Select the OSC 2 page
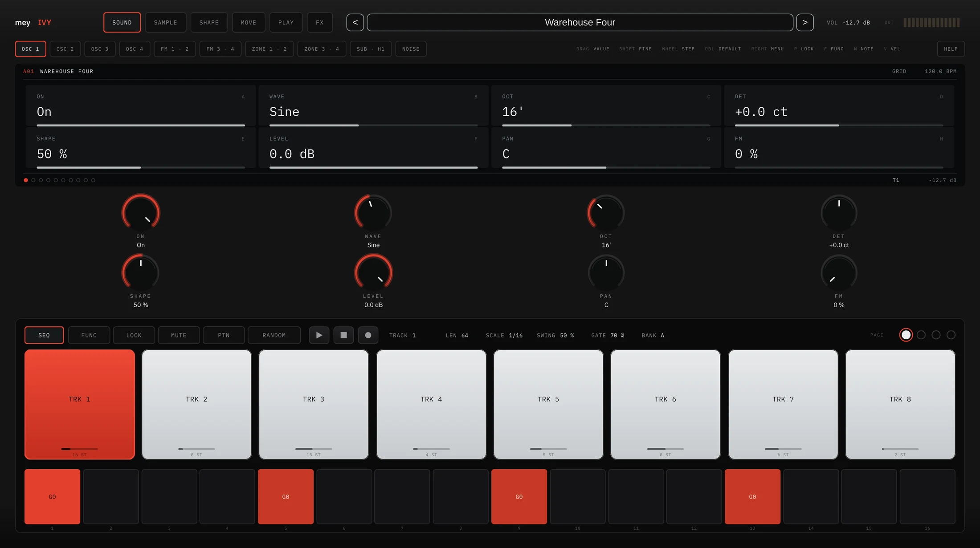Screen dimensions: 980x548 (x=65, y=49)
